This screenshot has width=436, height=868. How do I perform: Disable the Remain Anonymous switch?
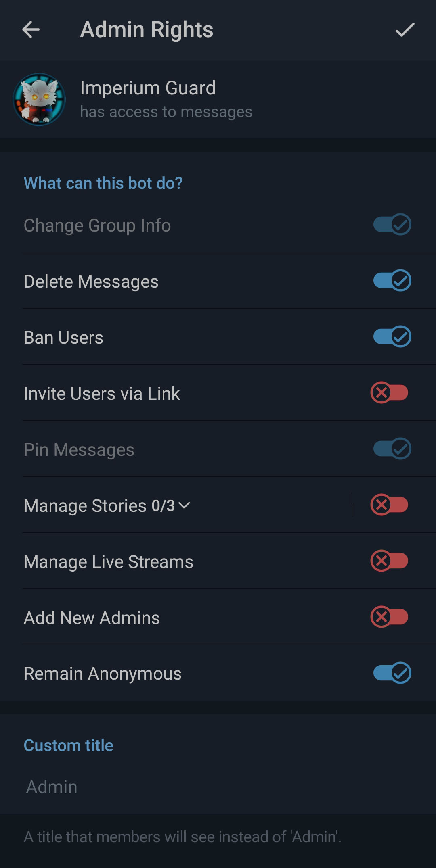pos(392,673)
